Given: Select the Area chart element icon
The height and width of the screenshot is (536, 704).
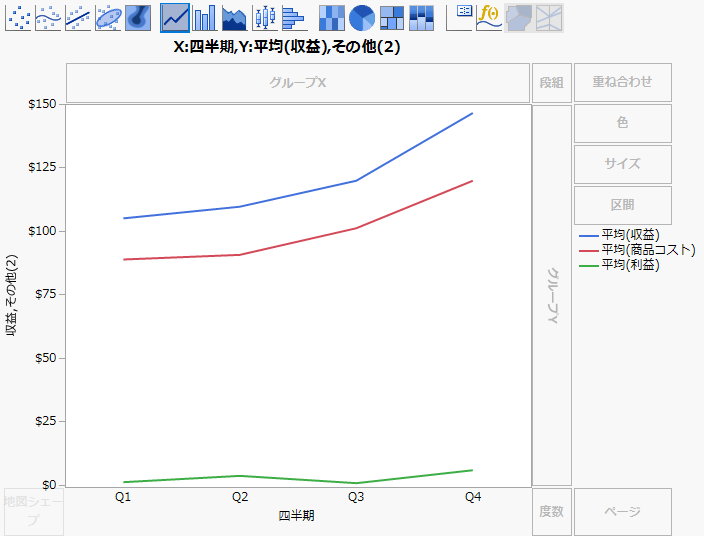Looking at the screenshot, I should (234, 18).
